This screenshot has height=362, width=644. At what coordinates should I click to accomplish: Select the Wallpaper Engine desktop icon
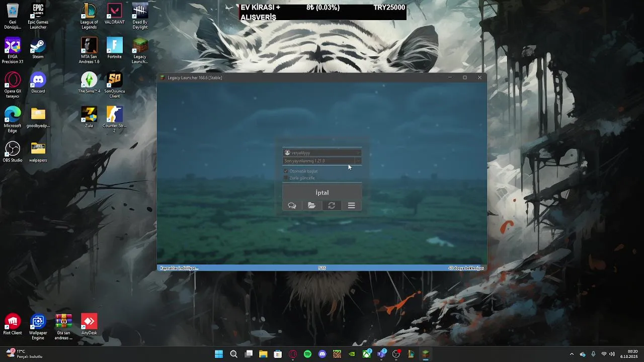tap(38, 327)
